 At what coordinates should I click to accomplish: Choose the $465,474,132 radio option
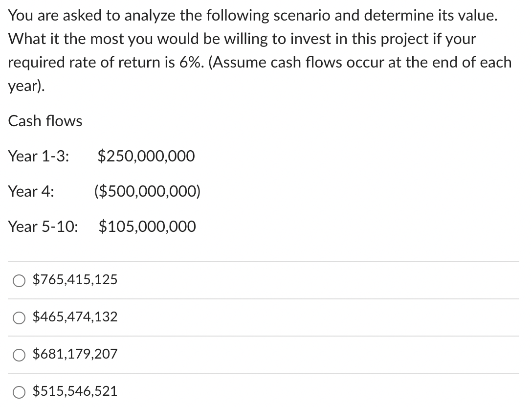point(19,318)
